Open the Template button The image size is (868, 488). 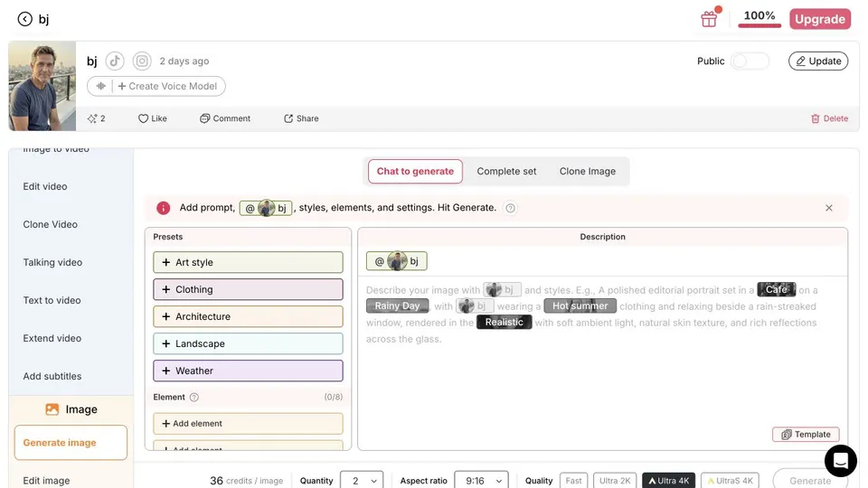point(806,435)
